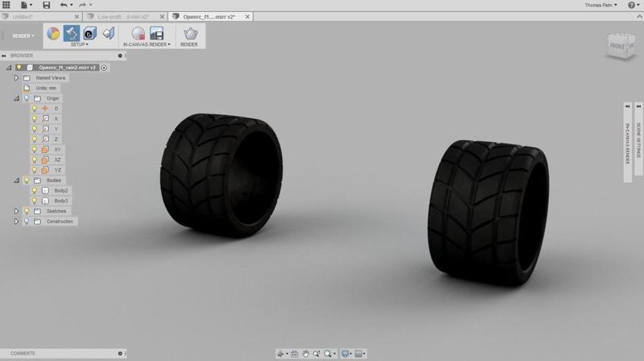Toggle visibility of the XZ plane
Viewport: 644px width, 361px height.
tap(35, 160)
